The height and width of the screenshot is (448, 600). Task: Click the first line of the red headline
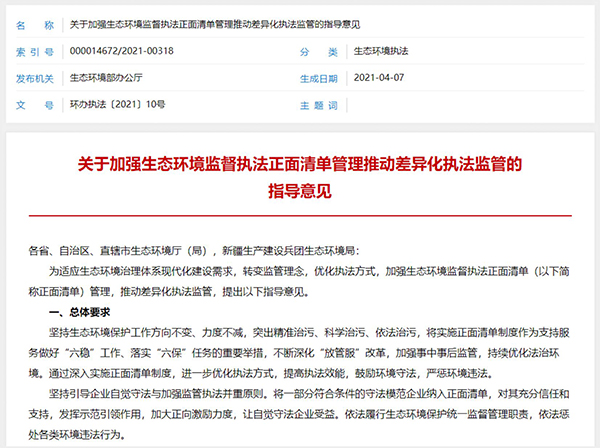pos(299,163)
